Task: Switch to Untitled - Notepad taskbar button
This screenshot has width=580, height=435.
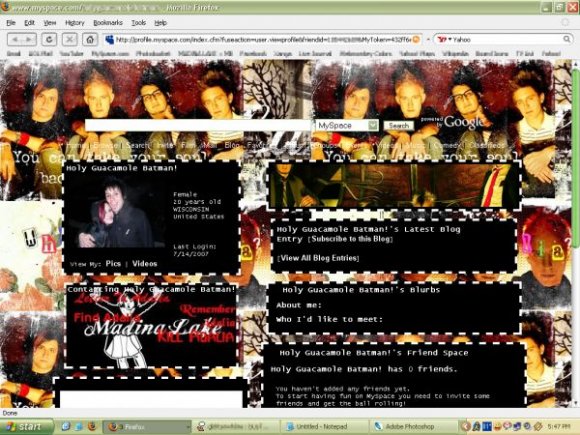Action: coord(325,426)
